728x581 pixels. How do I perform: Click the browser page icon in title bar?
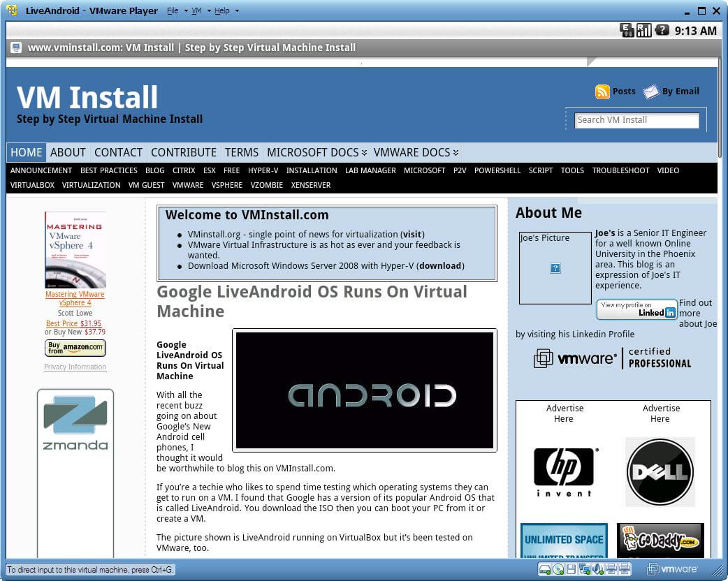(x=16, y=47)
